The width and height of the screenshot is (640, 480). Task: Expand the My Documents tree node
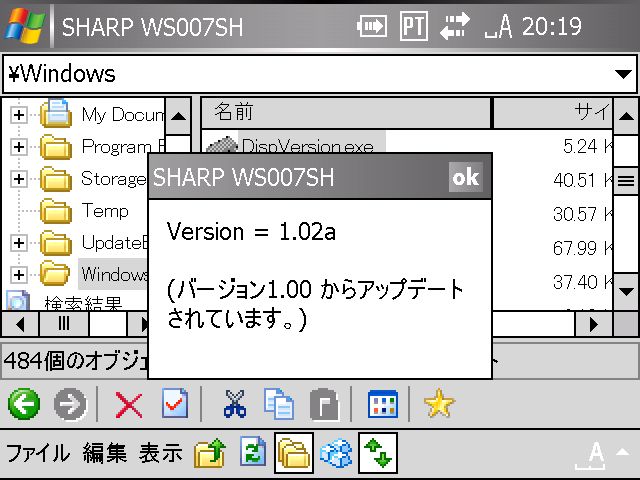click(19, 115)
